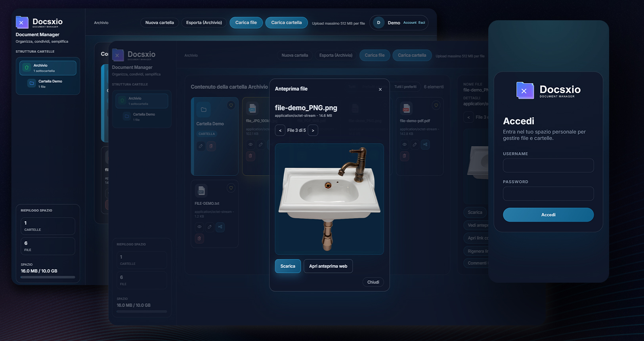
Task: Open Account link in back window
Action: (x=410, y=23)
